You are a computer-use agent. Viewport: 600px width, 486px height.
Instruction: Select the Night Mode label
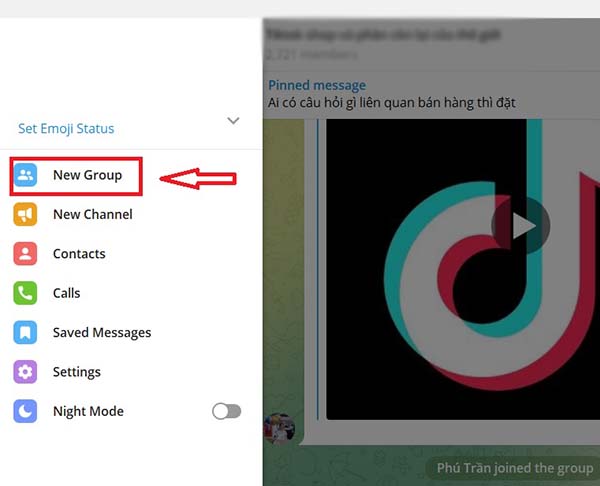pos(88,411)
